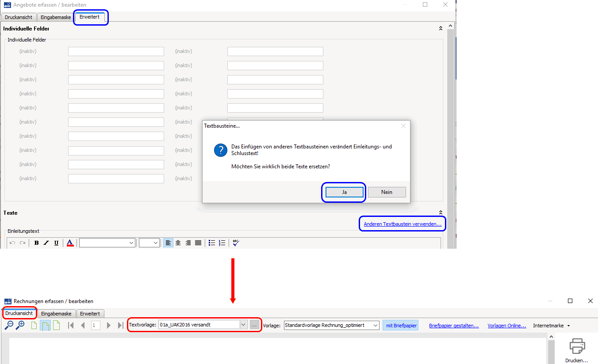This screenshot has width=598, height=364.
Task: Toggle italic formatting in Einleitungstext editor
Action: coord(46,243)
